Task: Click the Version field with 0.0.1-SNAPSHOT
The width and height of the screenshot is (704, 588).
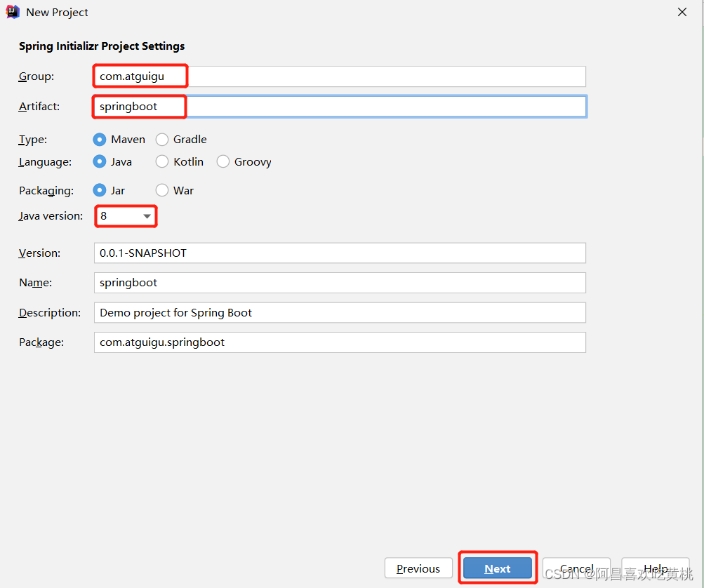Action: click(x=340, y=253)
